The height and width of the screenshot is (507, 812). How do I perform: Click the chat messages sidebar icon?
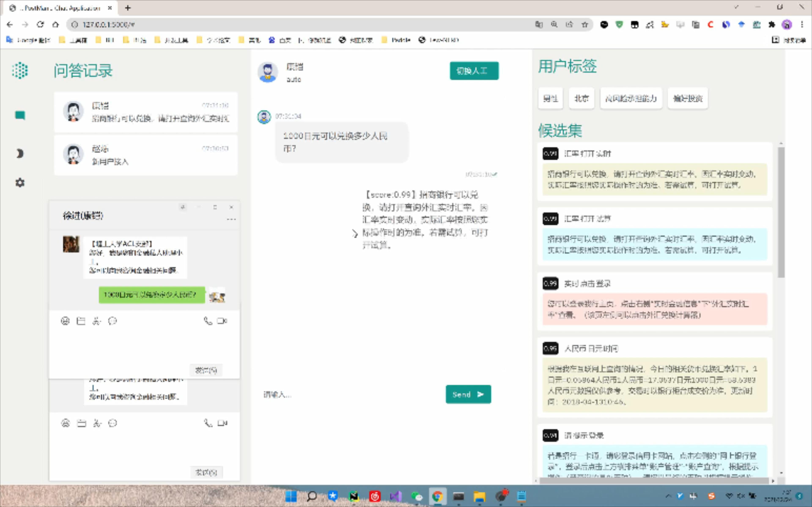click(20, 115)
